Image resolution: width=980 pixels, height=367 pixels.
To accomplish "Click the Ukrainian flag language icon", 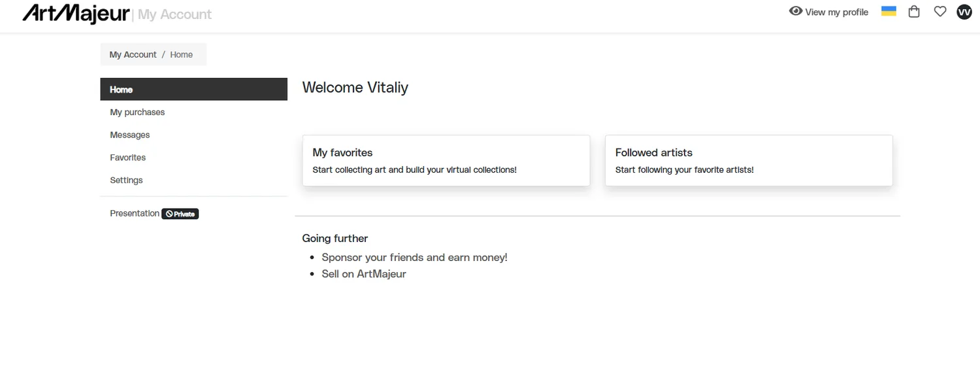I will [x=889, y=11].
